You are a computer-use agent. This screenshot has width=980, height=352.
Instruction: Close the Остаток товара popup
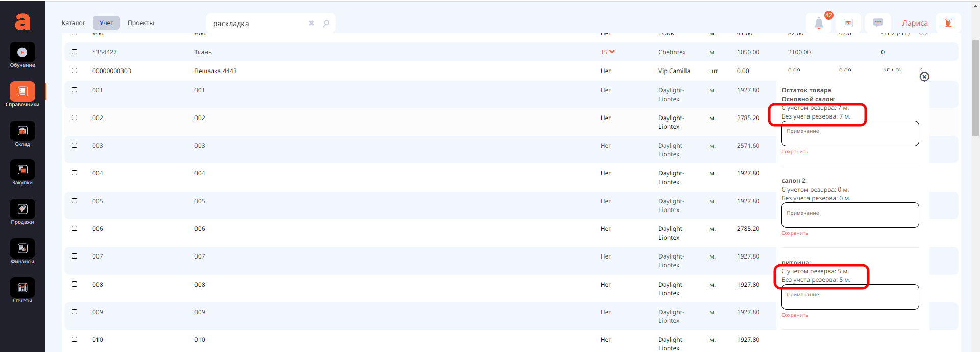[924, 77]
